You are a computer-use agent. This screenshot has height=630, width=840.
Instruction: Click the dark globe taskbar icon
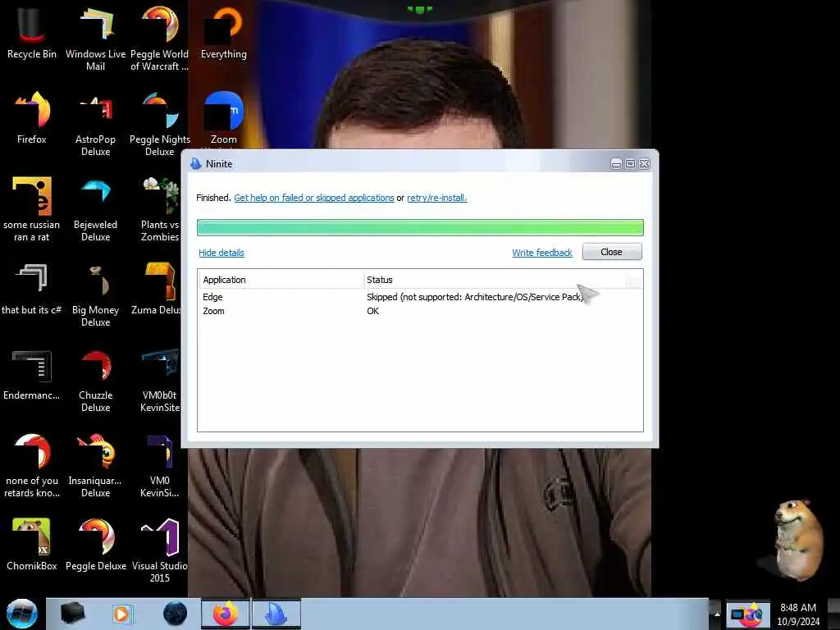[175, 614]
